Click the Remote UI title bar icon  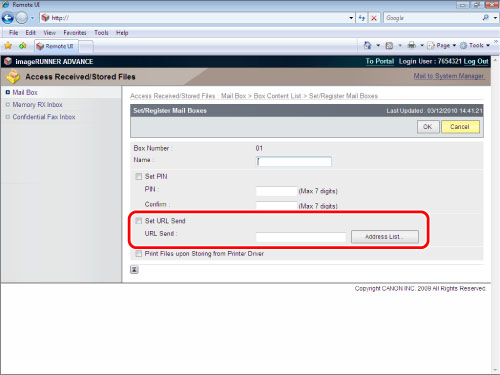[6, 4]
